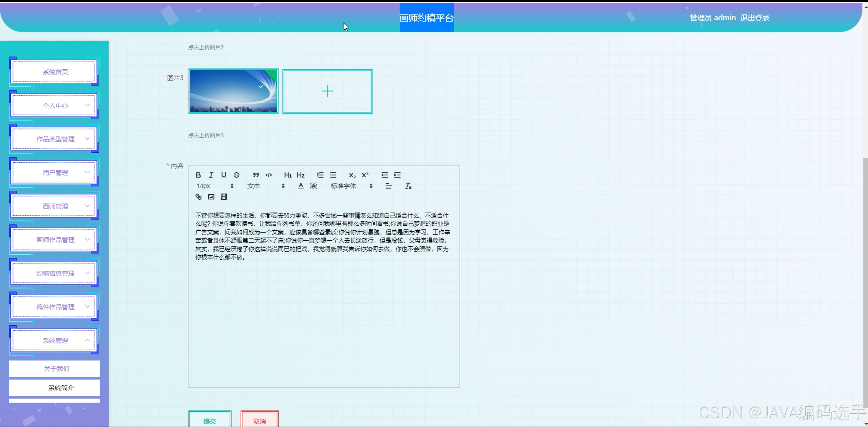This screenshot has height=427, width=868.
Task: Insert image via editor image icon
Action: pos(211,197)
